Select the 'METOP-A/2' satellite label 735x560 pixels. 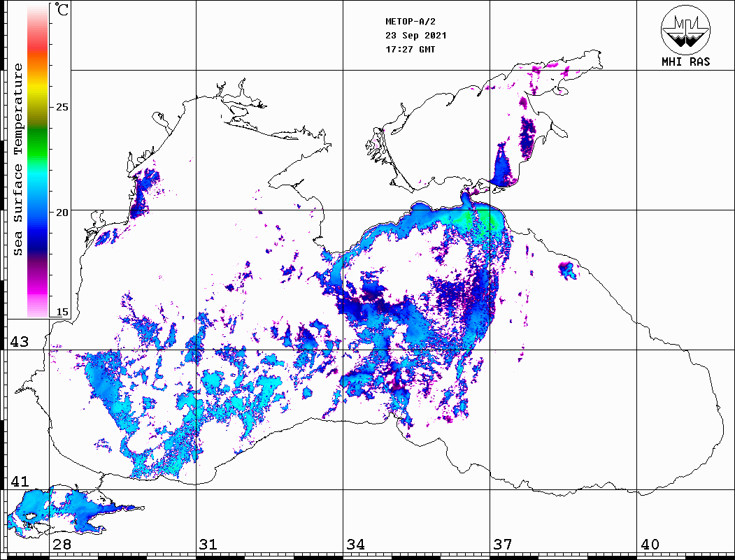410,22
